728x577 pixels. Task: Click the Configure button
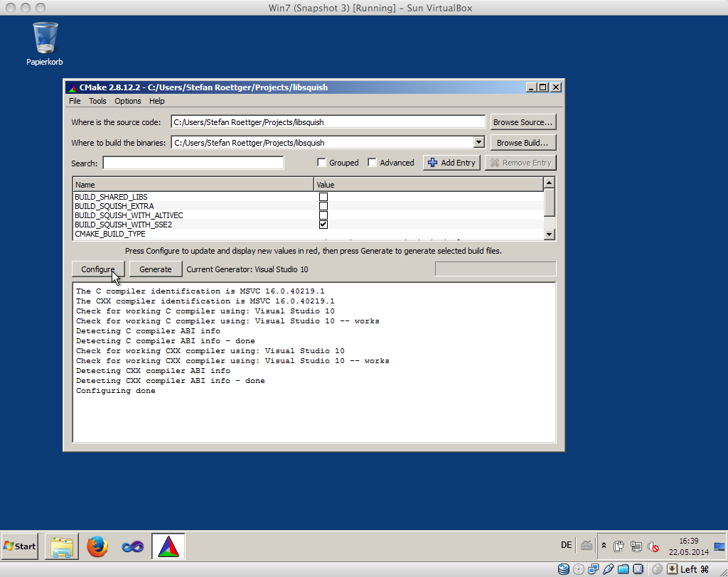[x=98, y=269]
